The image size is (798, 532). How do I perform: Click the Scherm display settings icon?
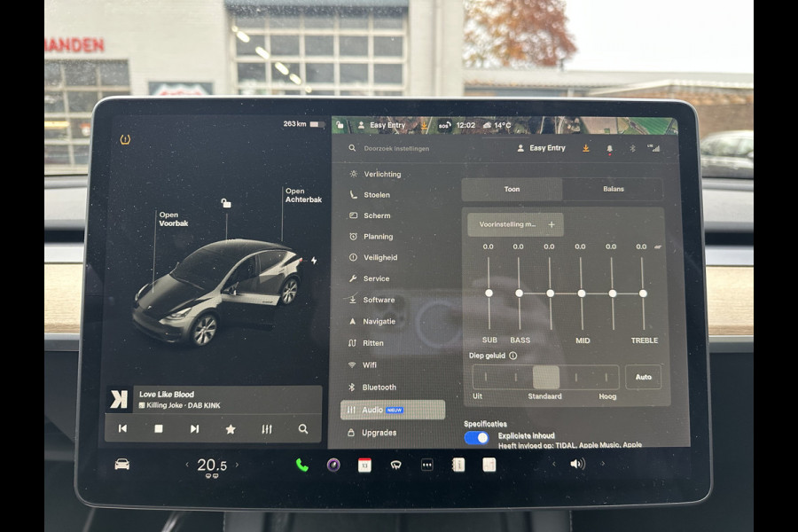353,215
